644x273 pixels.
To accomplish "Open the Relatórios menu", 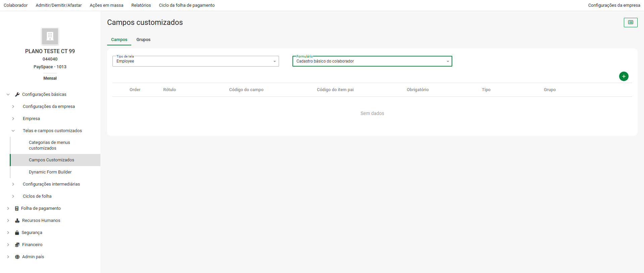I will click(141, 5).
